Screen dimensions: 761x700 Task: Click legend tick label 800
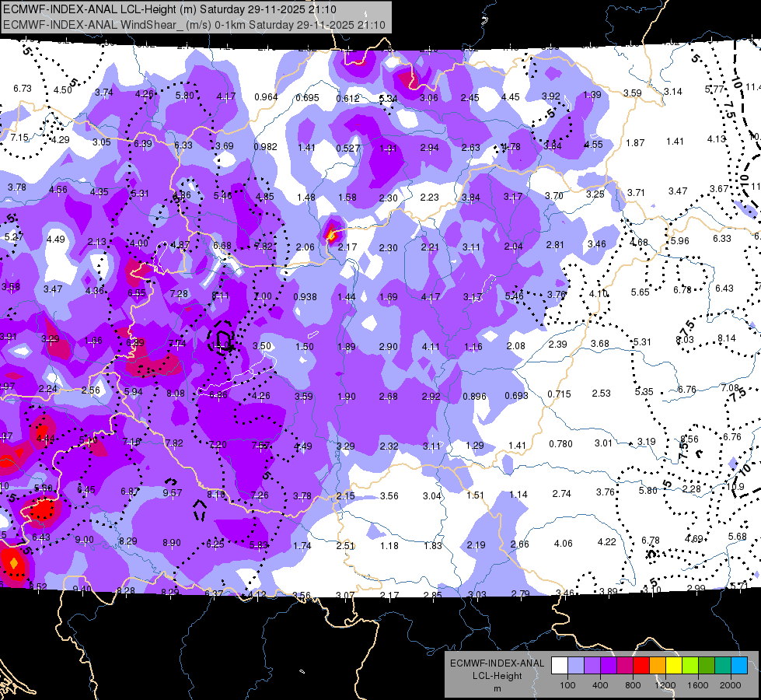[x=633, y=685]
